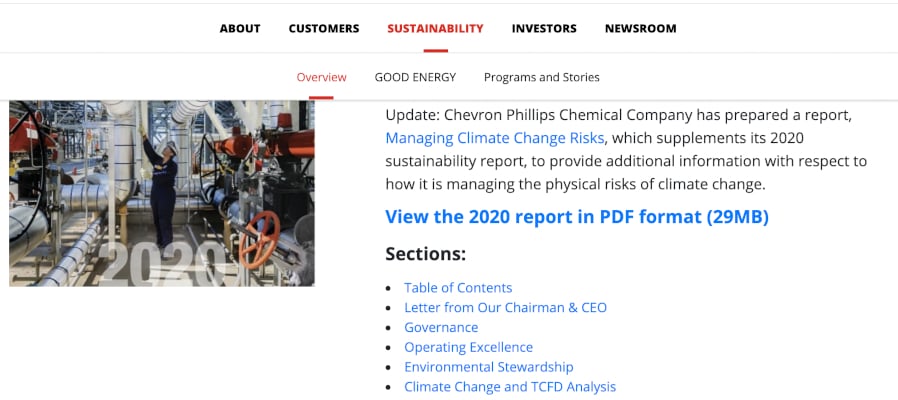This screenshot has height=400, width=898.
Task: Click the red underline indicator beneath Overview
Action: (321, 97)
